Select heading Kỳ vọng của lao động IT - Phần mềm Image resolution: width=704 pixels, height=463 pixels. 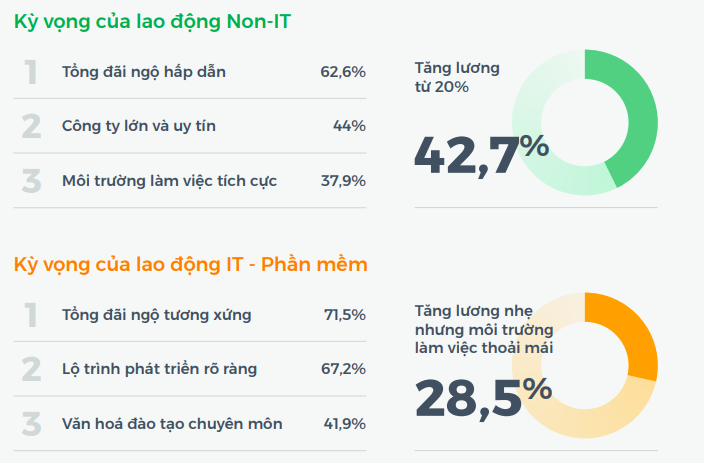point(191,264)
